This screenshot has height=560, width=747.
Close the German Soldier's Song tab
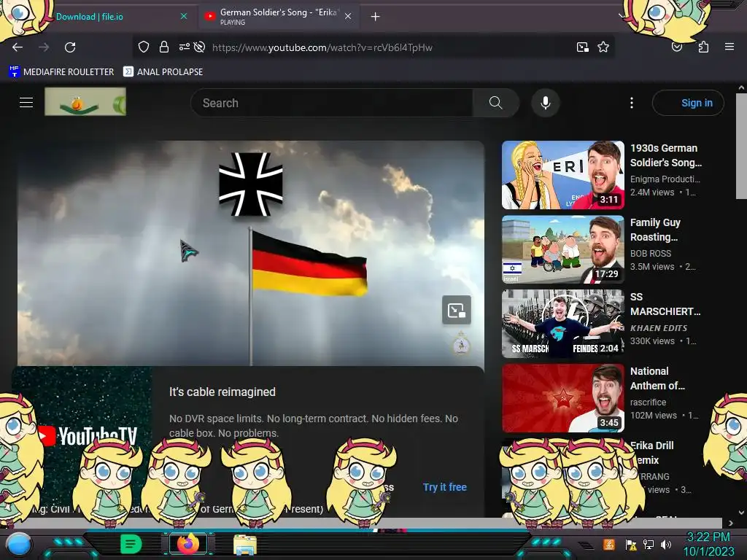pos(348,16)
